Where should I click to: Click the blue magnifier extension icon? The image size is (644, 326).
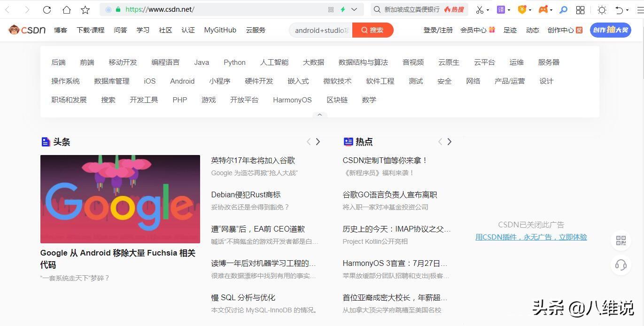pos(563,9)
